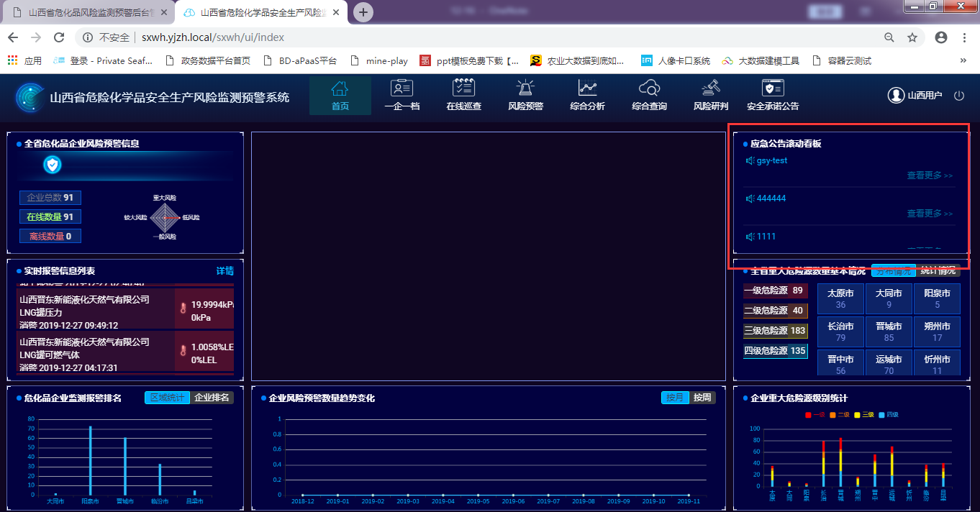The width and height of the screenshot is (980, 512).
Task: Close the 山西省危化品风险监测预警后台 browser tab
Action: click(163, 12)
